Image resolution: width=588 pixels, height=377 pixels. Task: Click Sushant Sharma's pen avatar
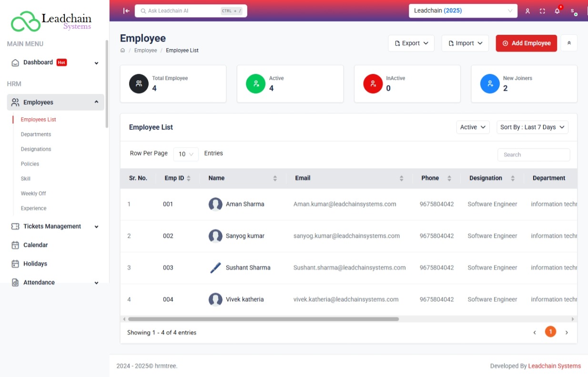tap(215, 268)
